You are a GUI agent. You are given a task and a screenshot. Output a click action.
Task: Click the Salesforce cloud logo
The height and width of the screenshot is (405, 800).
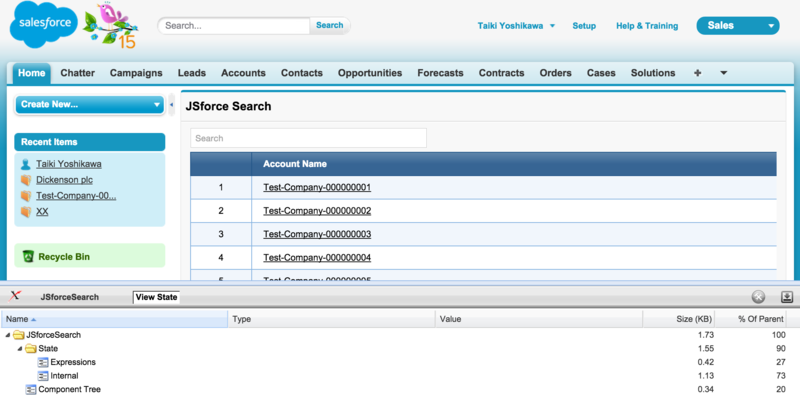(43, 24)
